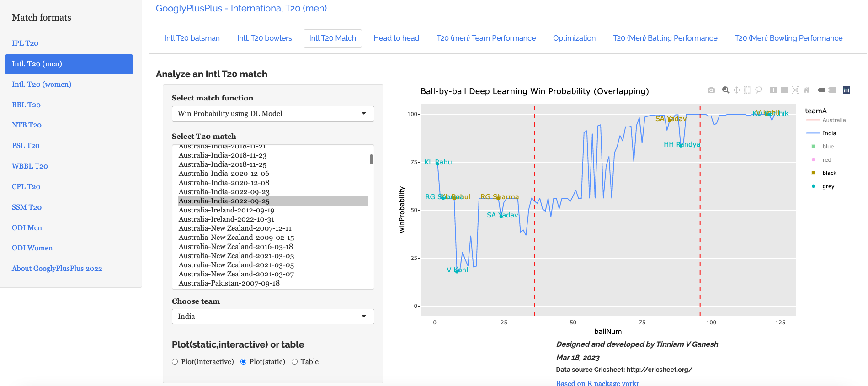
Task: Activate the Zoom magnifier tool in plot toolbar
Action: coord(725,90)
